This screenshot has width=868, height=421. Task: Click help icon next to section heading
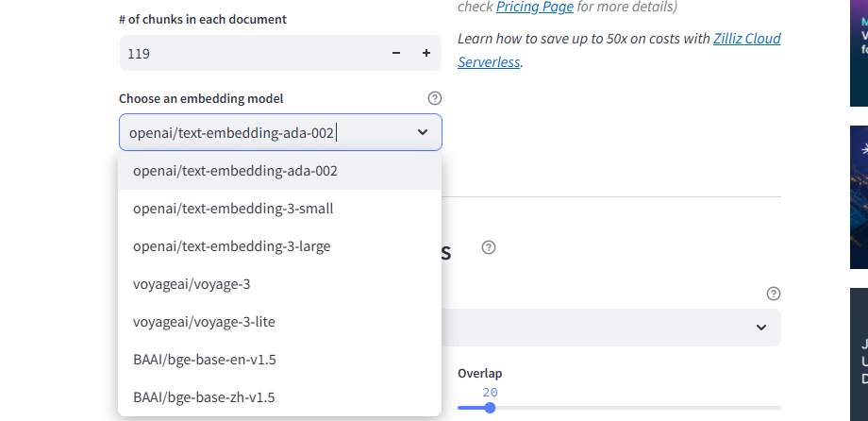[488, 247]
